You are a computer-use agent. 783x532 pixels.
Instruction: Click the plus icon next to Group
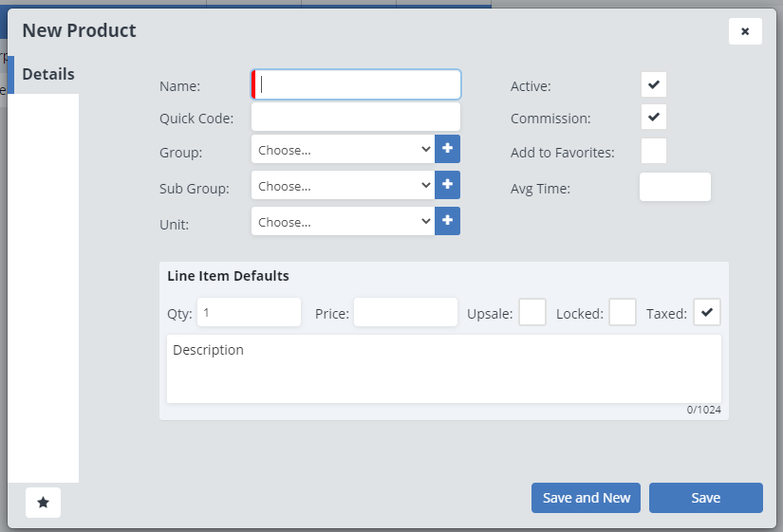pos(447,150)
